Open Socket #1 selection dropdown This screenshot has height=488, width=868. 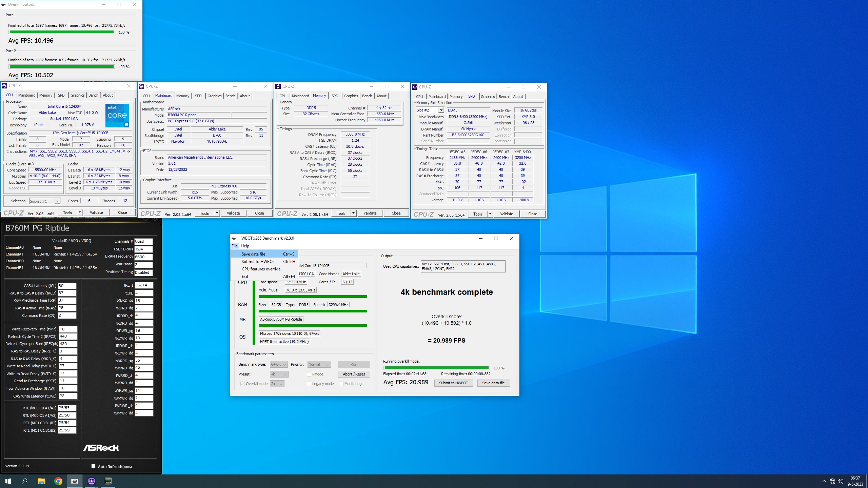coord(44,201)
